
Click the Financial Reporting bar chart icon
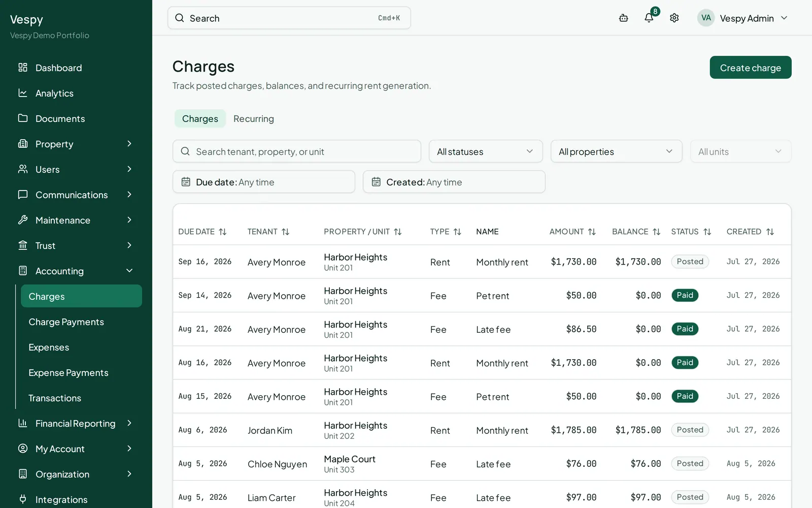(23, 423)
